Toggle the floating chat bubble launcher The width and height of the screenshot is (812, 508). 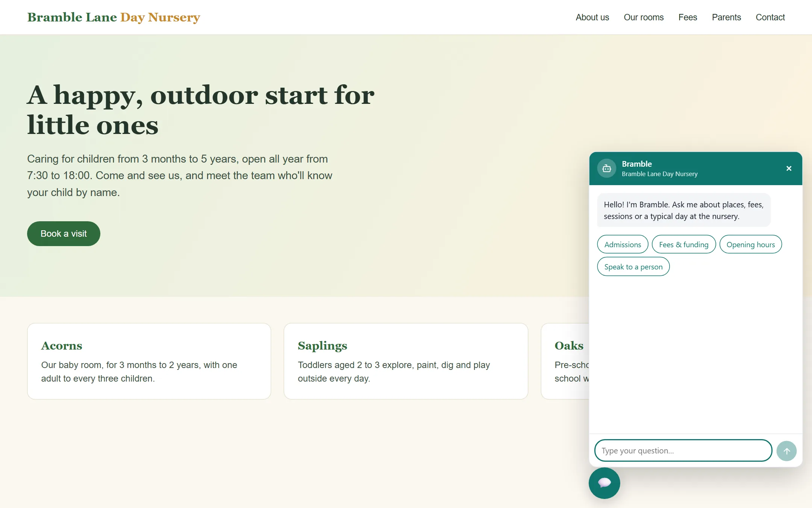point(604,483)
